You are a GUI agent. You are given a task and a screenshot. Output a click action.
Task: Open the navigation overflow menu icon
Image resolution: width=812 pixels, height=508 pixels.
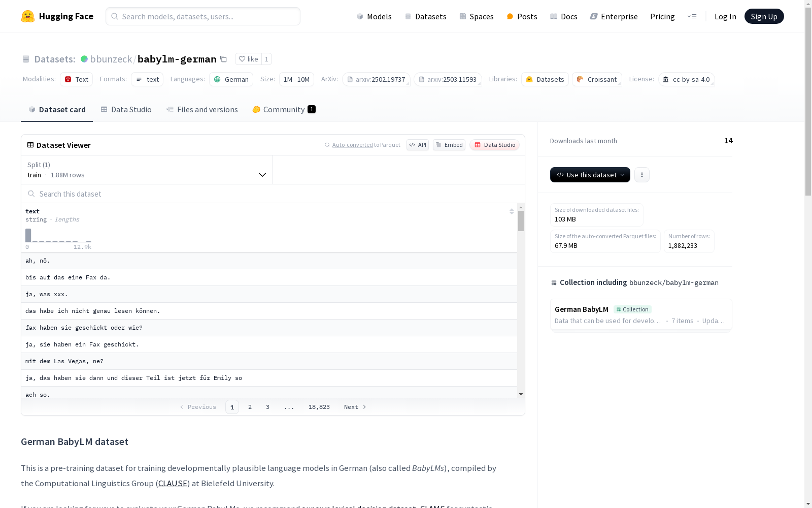692,16
